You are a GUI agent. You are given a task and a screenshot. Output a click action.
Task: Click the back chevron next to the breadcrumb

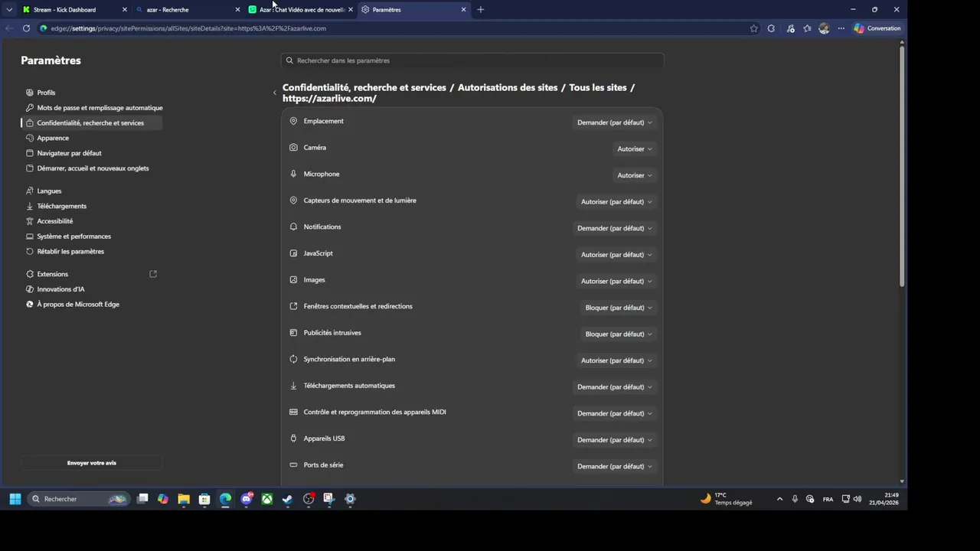275,93
